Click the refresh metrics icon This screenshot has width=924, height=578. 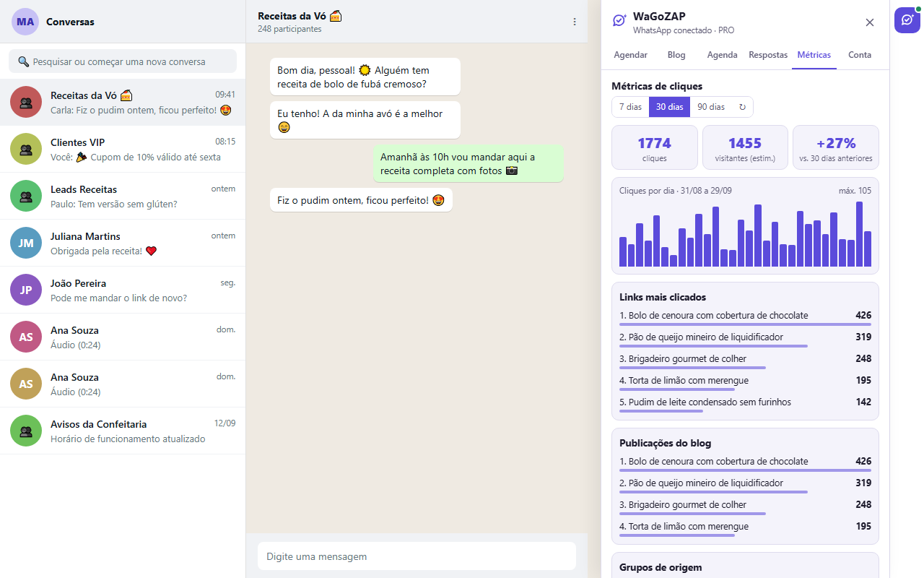point(742,107)
